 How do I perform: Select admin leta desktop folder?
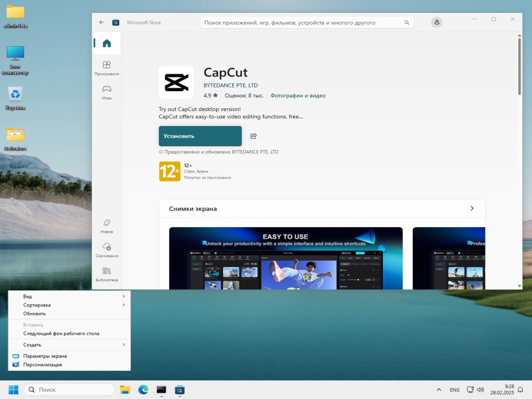[x=15, y=16]
